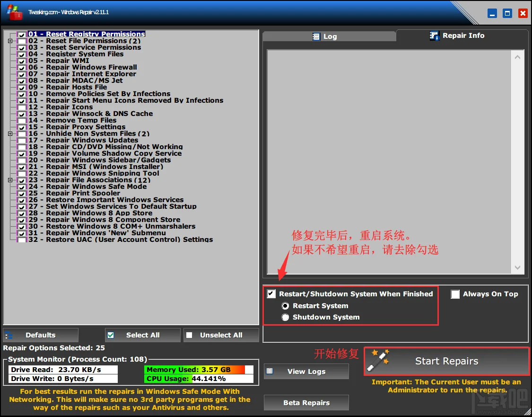This screenshot has height=417, width=532.
Task: Click Repair Options Selected: 25 text
Action: [x=54, y=348]
